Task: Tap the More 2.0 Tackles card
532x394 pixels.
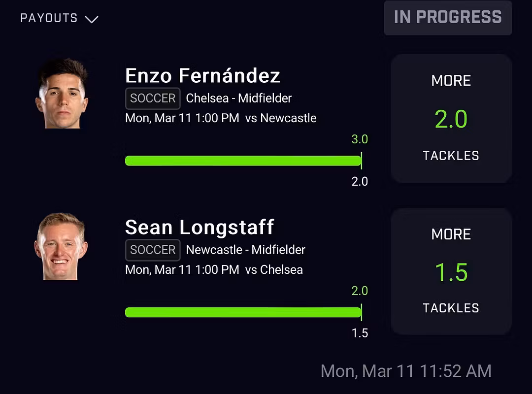Action: click(x=451, y=119)
